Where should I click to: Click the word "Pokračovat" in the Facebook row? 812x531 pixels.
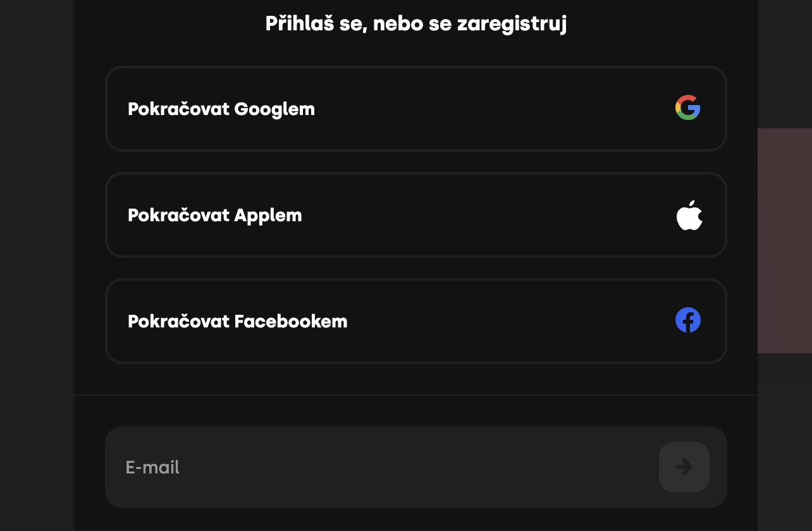(x=178, y=321)
